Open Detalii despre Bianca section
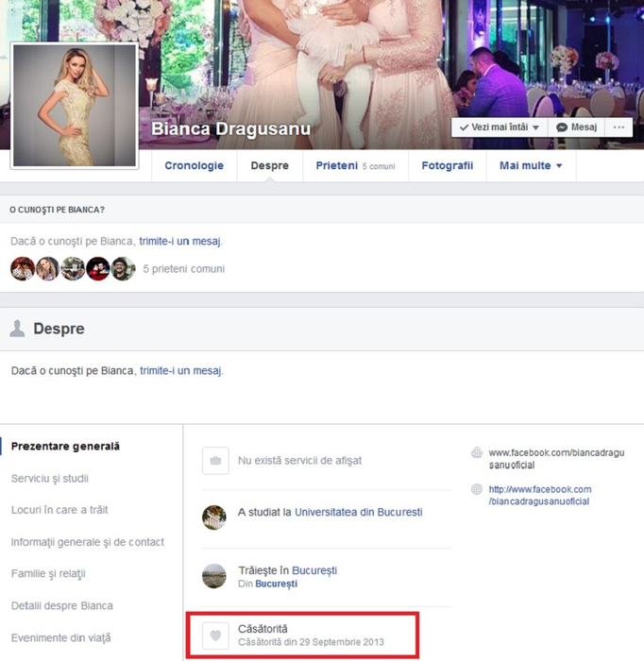 62,606
